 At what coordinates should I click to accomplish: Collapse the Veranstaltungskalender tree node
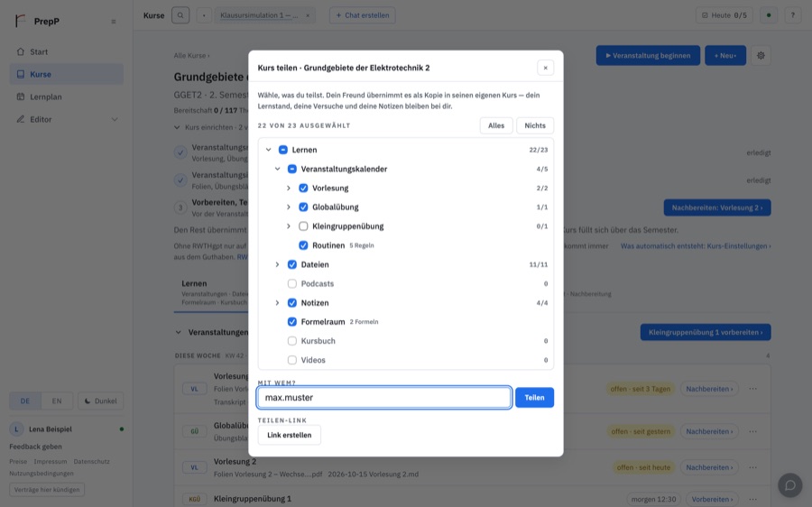[x=278, y=169]
